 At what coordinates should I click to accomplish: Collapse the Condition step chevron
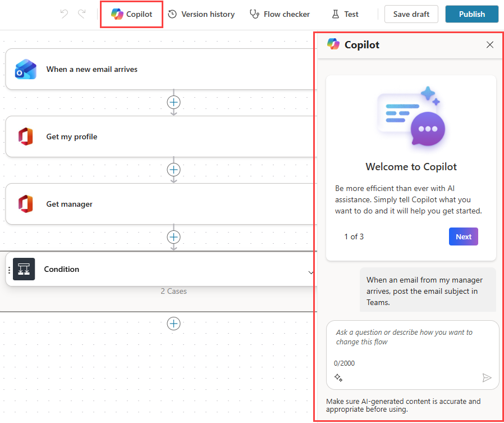click(x=310, y=273)
